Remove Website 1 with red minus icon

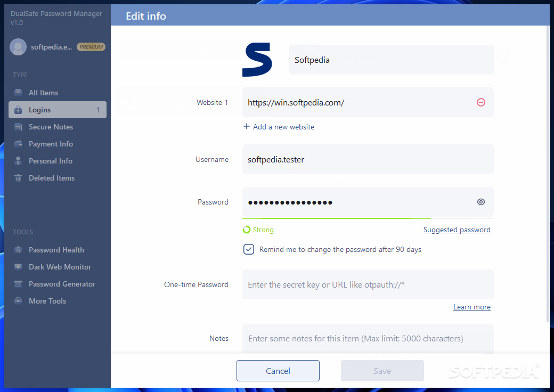[x=481, y=102]
